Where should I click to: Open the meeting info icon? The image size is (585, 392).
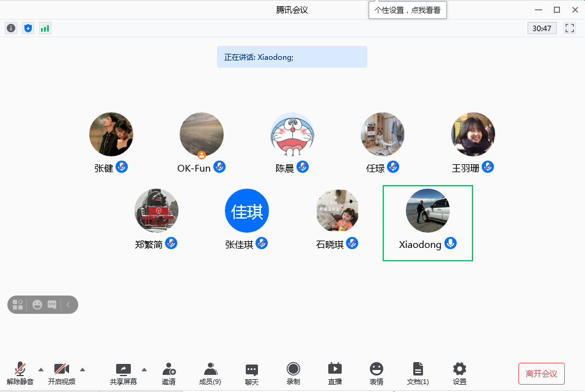click(x=11, y=27)
